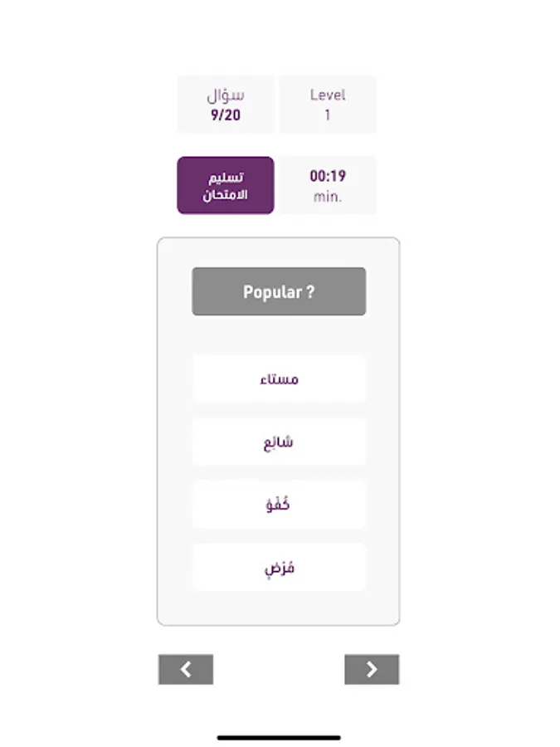Viewport: 560px width, 747px height.
Task: Tap the سؤال question label
Action: [x=226, y=95]
